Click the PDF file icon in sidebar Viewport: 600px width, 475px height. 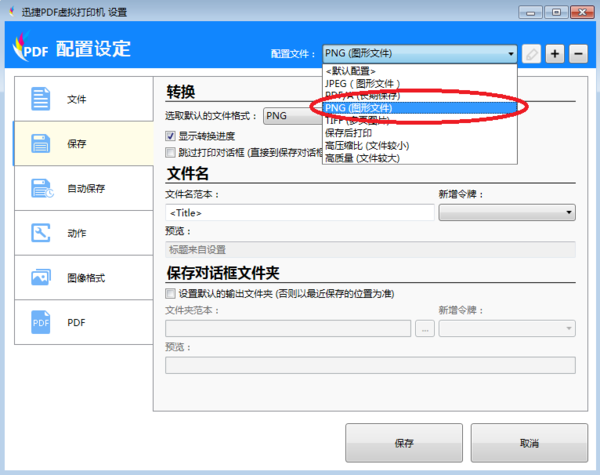coord(41,322)
